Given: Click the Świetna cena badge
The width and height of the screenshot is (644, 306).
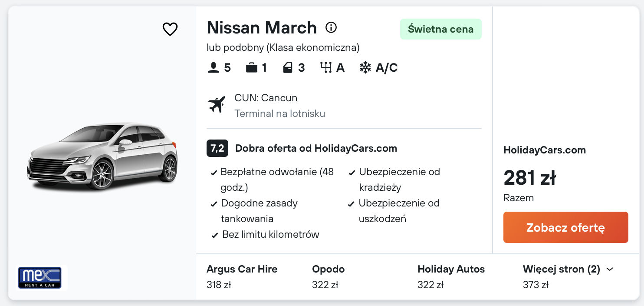Looking at the screenshot, I should click(440, 29).
